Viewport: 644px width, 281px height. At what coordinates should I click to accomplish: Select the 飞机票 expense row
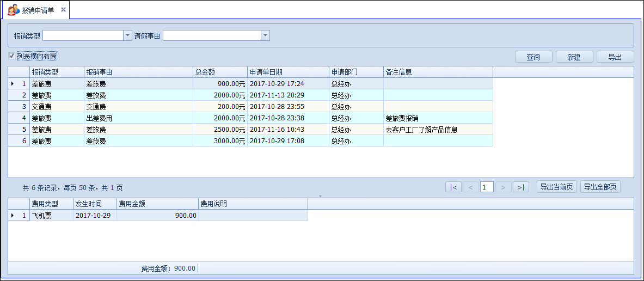[x=158, y=215]
